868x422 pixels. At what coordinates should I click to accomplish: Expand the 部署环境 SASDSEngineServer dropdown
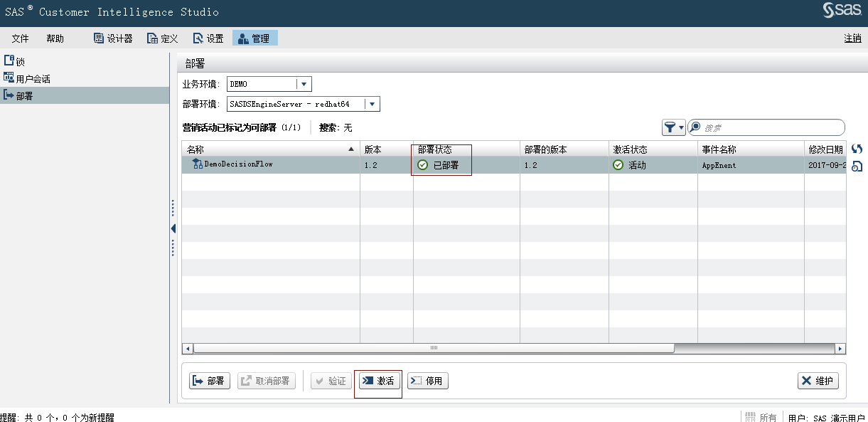pyautogui.click(x=373, y=104)
